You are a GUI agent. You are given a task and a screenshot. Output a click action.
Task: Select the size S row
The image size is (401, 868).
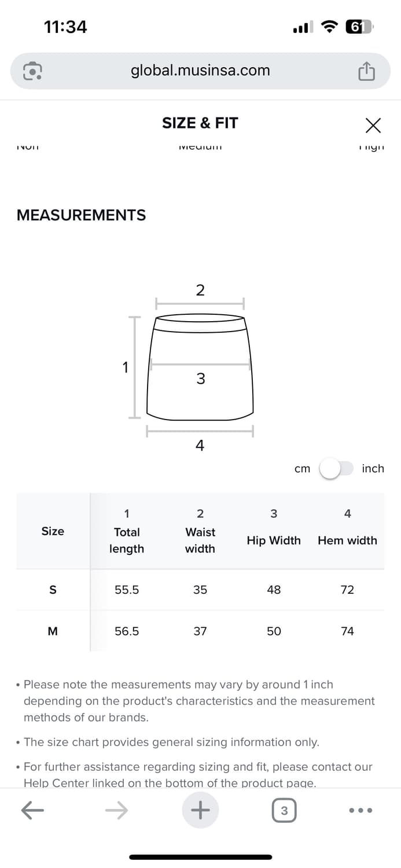[x=200, y=590]
